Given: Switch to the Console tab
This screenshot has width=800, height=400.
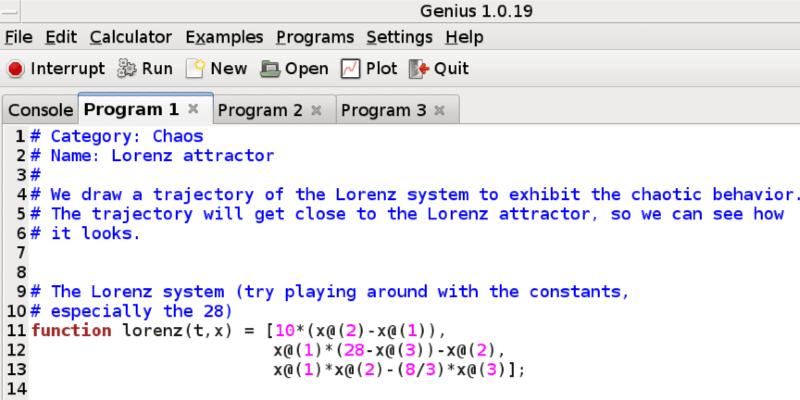Looking at the screenshot, I should (40, 109).
